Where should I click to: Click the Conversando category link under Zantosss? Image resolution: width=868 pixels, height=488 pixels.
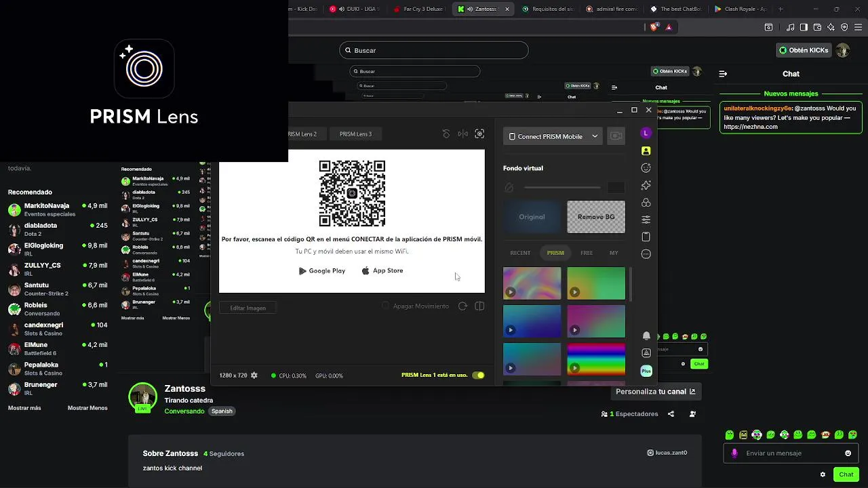[184, 411]
